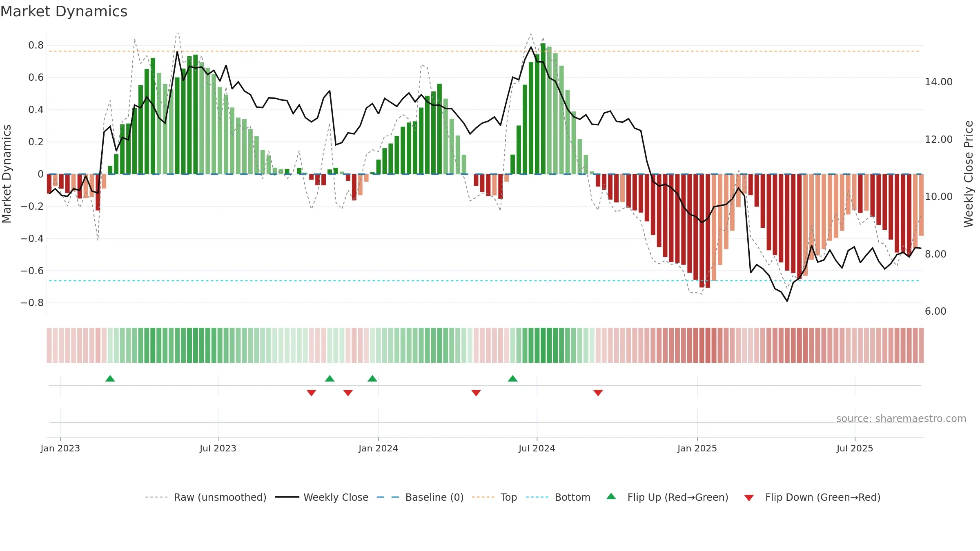This screenshot has height=551, width=980.
Task: Toggle the Weekly Close legend entry
Action: tap(321, 497)
